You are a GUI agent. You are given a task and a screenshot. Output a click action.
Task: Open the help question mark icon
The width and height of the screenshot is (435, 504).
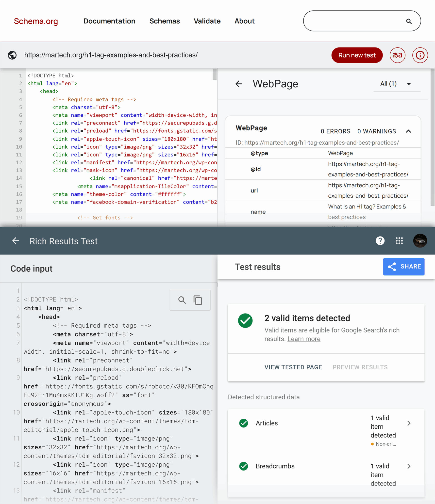[x=380, y=241]
